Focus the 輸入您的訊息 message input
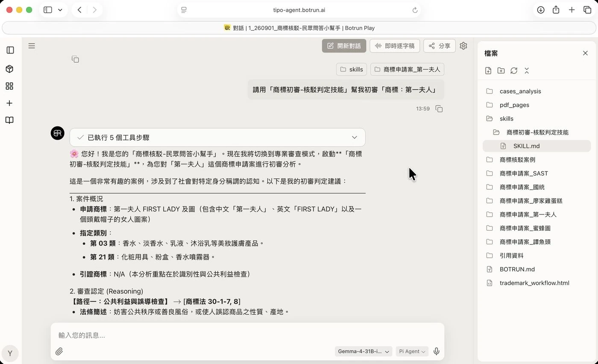 (247, 335)
